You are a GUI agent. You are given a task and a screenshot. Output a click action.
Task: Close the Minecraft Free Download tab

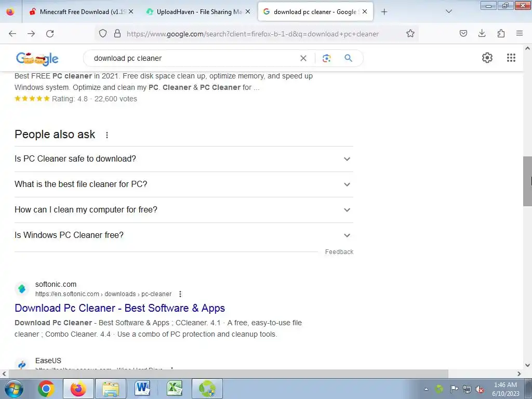pyautogui.click(x=131, y=11)
